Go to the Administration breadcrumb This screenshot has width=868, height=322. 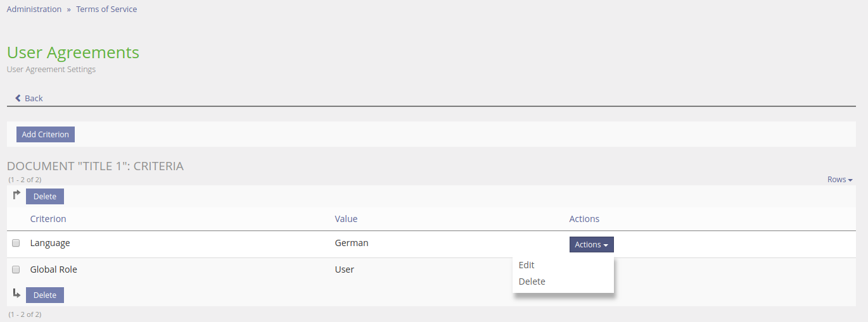point(34,9)
